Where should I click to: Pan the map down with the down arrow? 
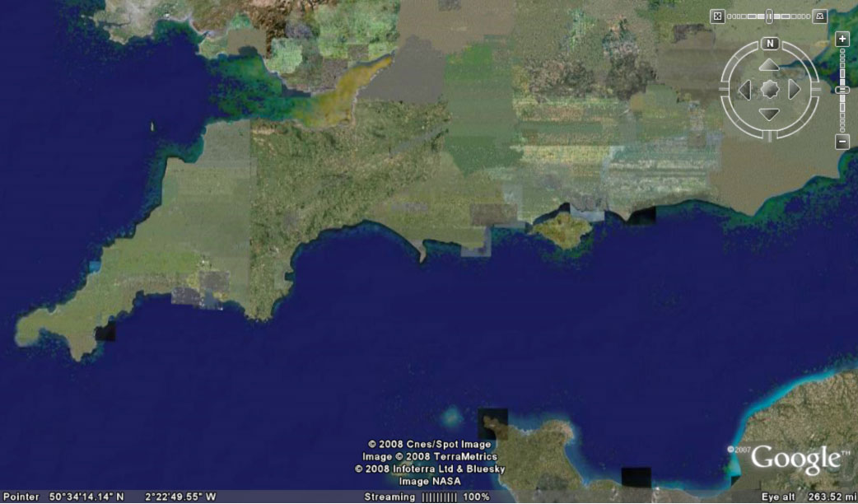pos(769,114)
